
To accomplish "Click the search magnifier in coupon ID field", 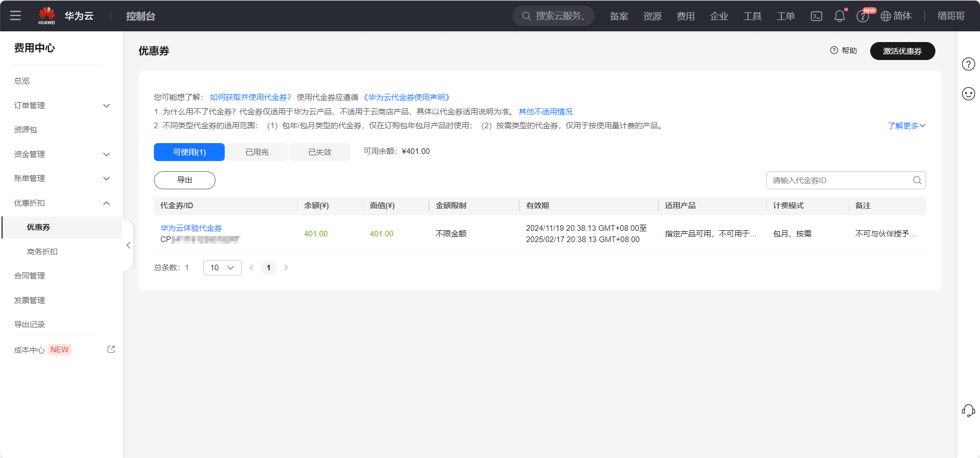I will [917, 180].
